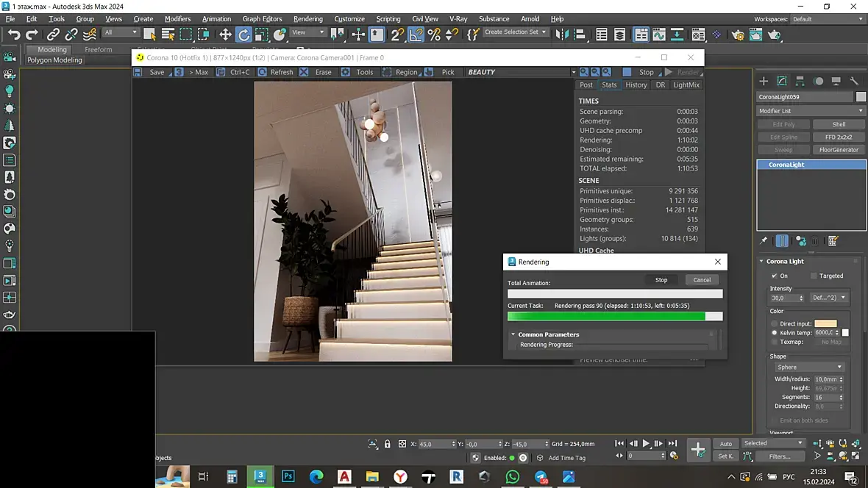Viewport: 868px width, 488px height.
Task: Open the Utilities wrench panel icon
Action: click(x=855, y=81)
